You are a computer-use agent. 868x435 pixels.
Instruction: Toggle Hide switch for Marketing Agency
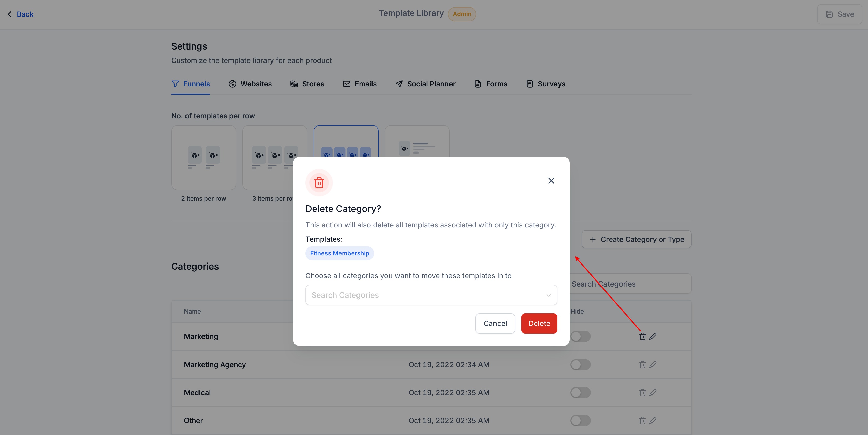click(580, 365)
